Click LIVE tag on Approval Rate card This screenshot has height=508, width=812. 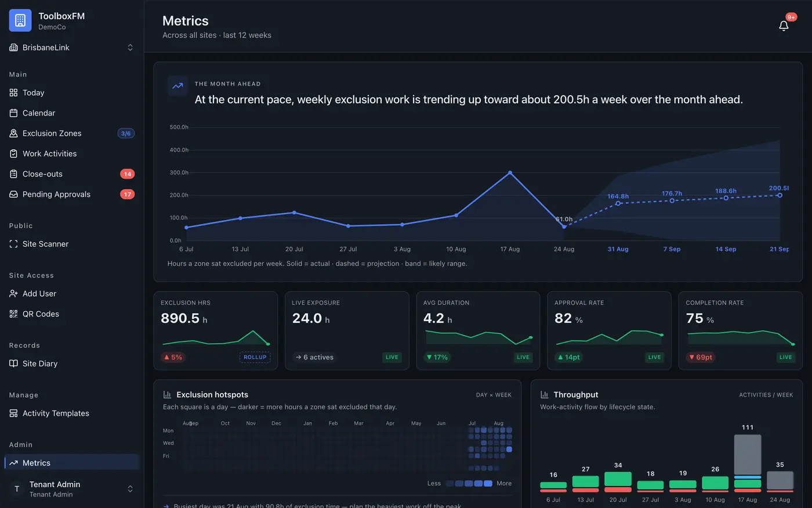654,358
